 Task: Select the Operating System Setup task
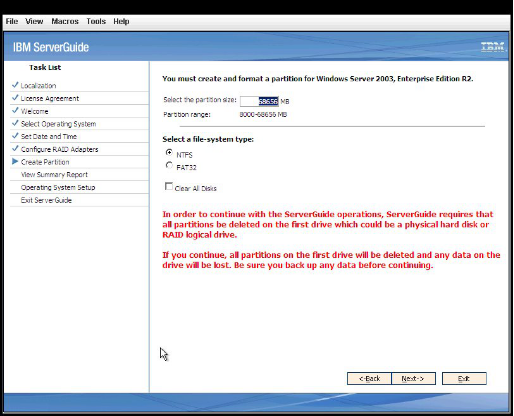coord(58,187)
